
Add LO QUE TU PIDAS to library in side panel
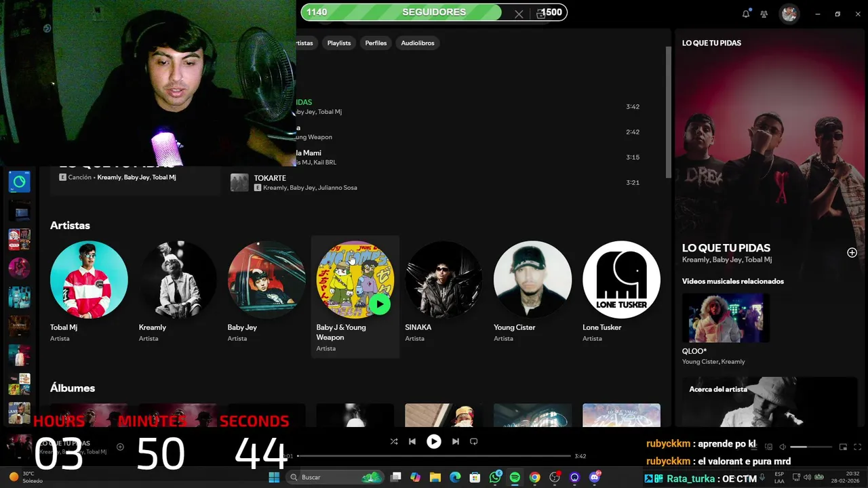[x=852, y=253]
